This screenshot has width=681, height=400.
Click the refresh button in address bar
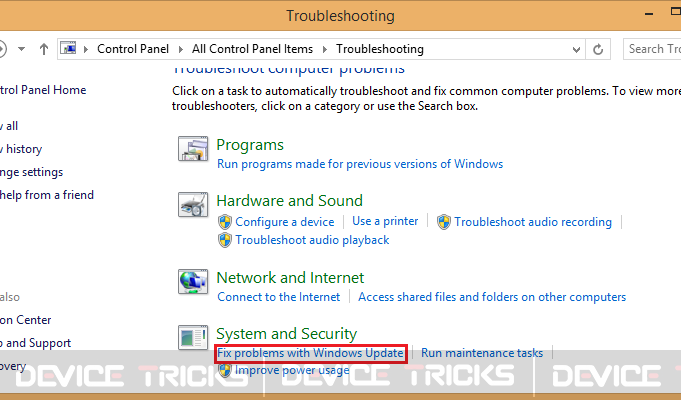[x=598, y=49]
